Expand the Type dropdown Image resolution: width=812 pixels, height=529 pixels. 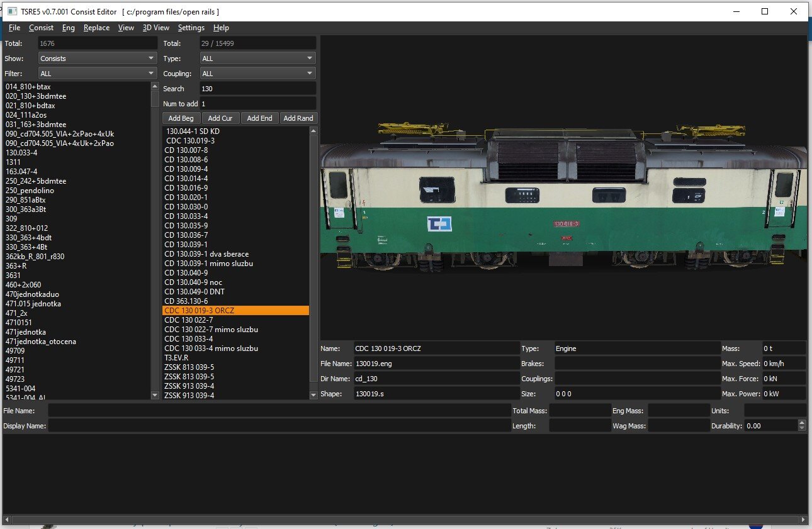[258, 58]
